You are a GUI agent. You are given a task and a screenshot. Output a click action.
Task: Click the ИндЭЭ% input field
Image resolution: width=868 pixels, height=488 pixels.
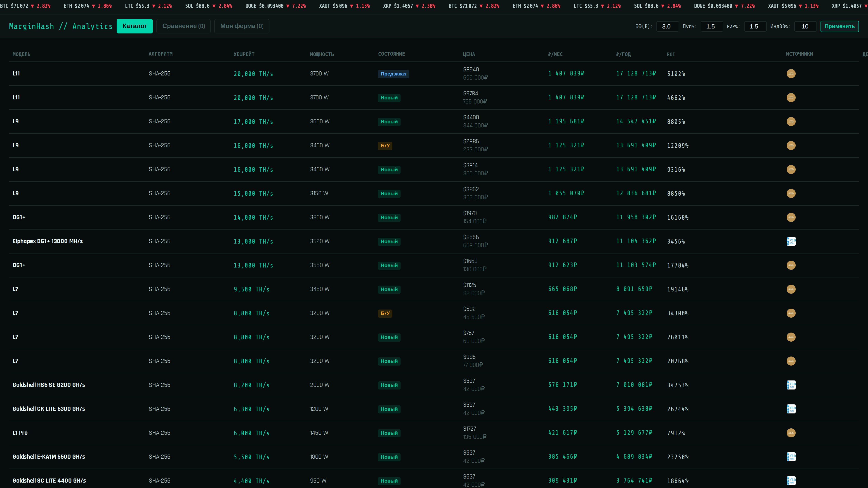(805, 26)
